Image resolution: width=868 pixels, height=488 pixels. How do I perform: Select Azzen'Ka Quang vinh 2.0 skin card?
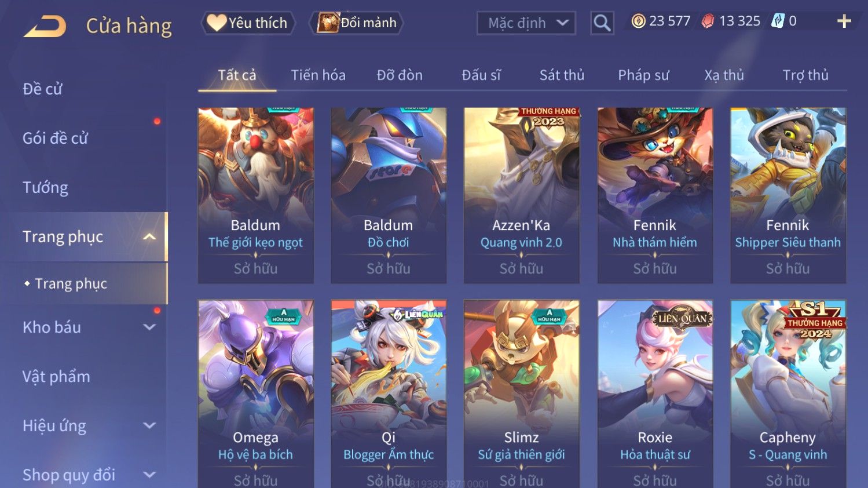tap(521, 195)
